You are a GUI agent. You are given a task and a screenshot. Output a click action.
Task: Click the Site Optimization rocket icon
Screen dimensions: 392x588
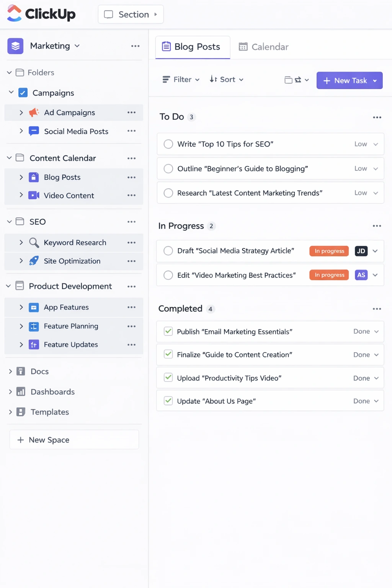click(34, 261)
